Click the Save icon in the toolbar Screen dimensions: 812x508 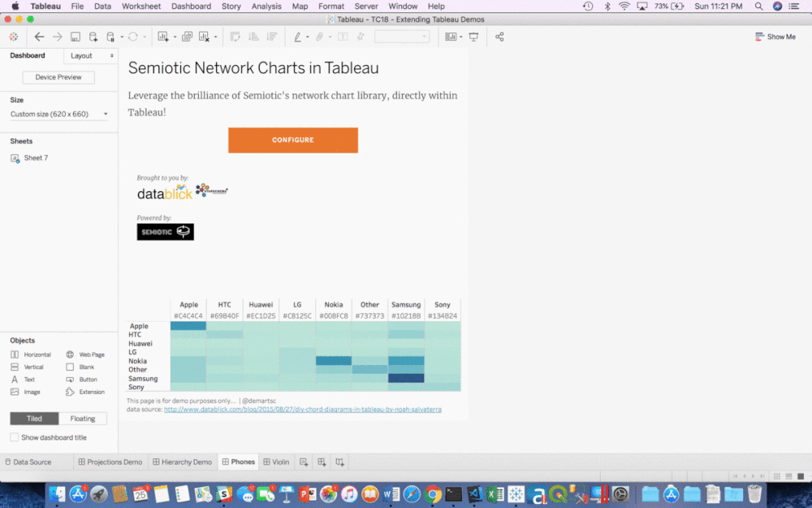(76, 37)
